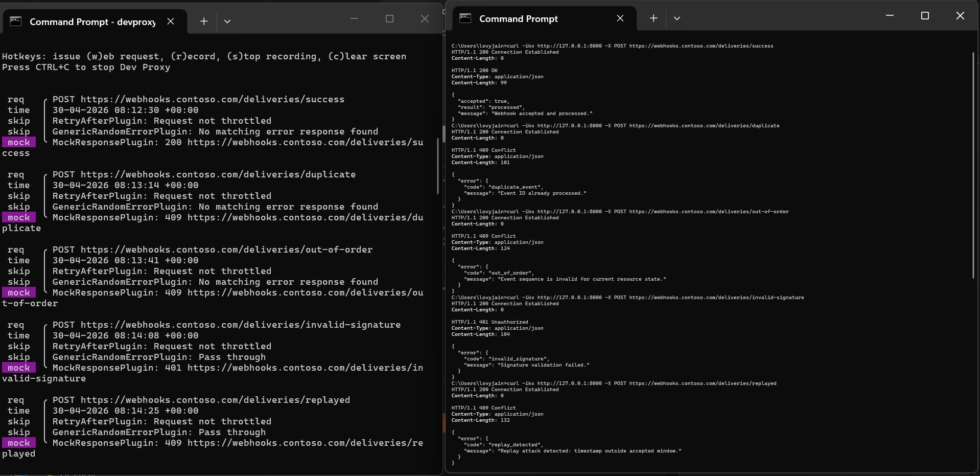
Task: Click timestamp 30-04-2026 08:12:30
Action: (x=126, y=110)
